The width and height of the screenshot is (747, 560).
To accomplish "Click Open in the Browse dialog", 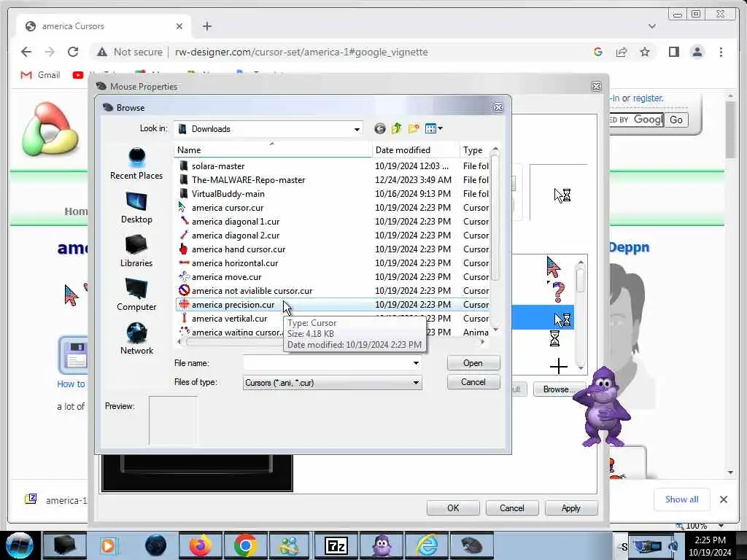I will (473, 363).
